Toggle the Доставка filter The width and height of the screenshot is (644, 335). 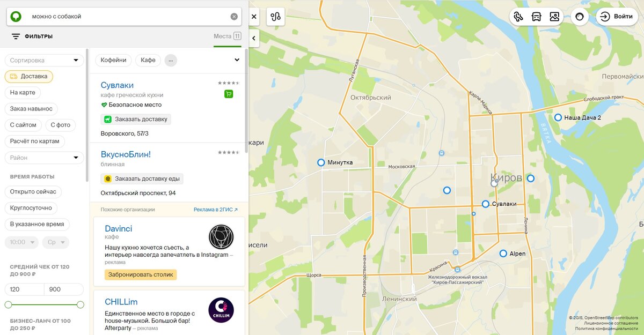point(29,76)
